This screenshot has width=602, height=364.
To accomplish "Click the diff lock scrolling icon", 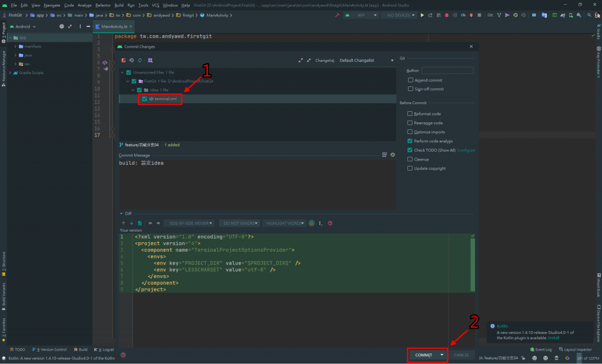I will coord(312,223).
